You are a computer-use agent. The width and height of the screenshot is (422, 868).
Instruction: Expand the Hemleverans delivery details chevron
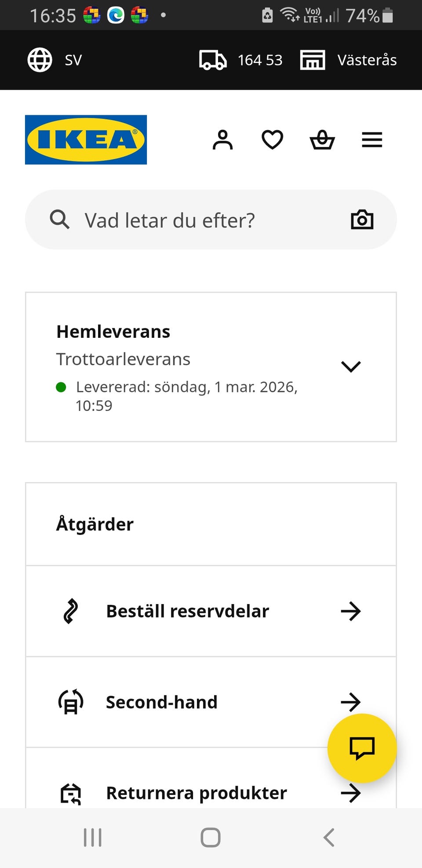click(x=351, y=366)
